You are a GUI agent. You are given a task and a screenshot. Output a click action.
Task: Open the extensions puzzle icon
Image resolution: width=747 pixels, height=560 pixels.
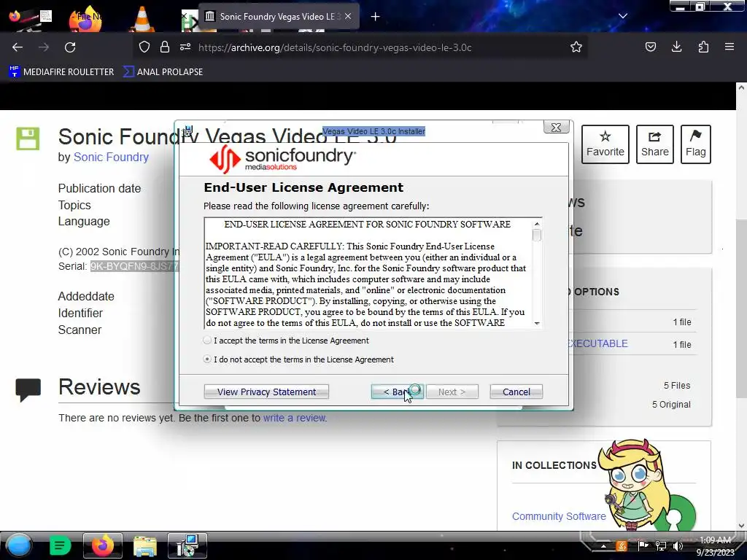703,47
